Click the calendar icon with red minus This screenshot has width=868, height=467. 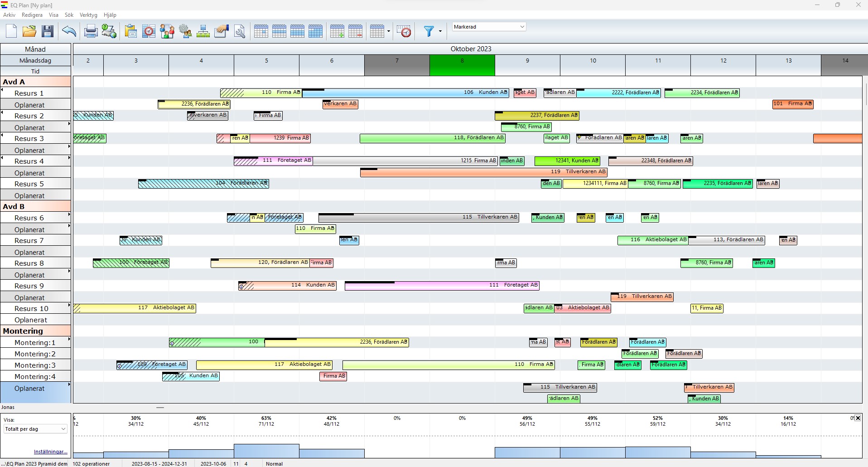point(356,31)
